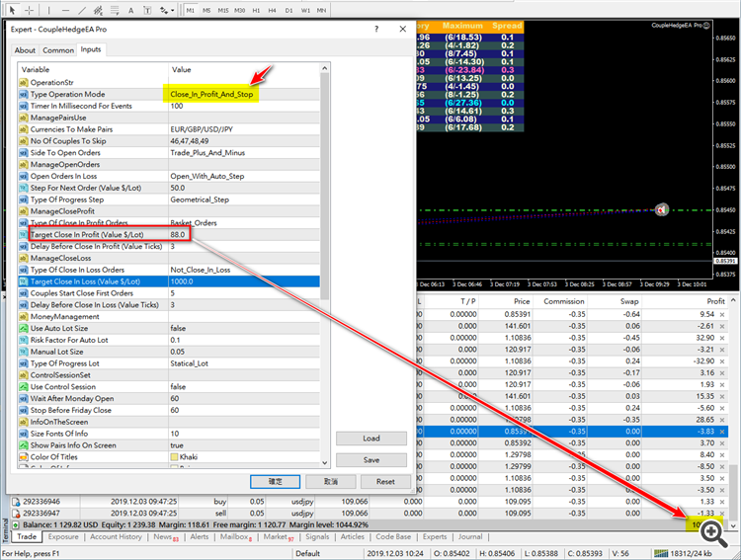Close the order with profit 9.54

722,314
